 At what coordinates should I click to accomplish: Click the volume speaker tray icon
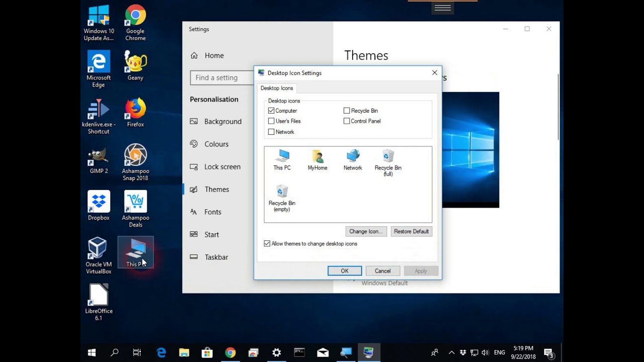pyautogui.click(x=485, y=353)
